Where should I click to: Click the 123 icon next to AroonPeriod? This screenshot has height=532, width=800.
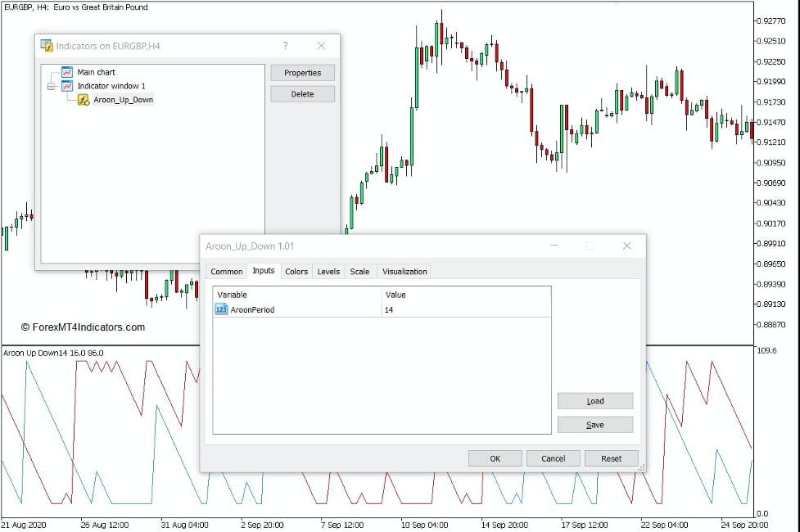(x=223, y=309)
